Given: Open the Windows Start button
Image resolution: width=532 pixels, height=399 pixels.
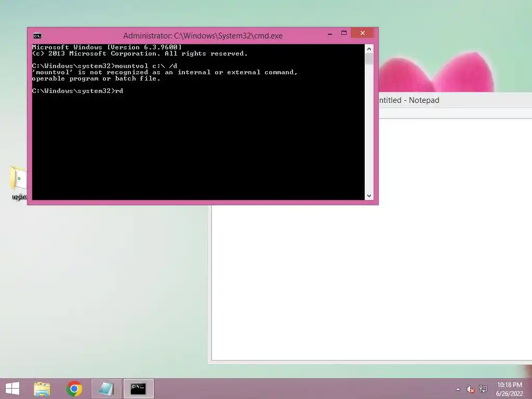Looking at the screenshot, I should click(12, 389).
